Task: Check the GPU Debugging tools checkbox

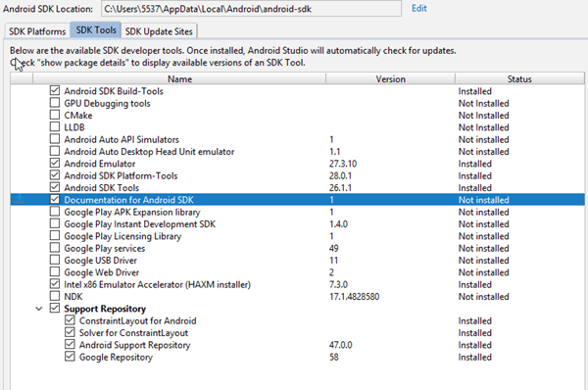Action: (55, 102)
